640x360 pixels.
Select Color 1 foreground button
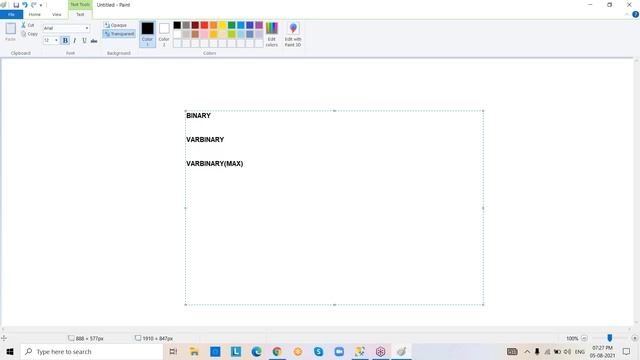click(x=147, y=34)
